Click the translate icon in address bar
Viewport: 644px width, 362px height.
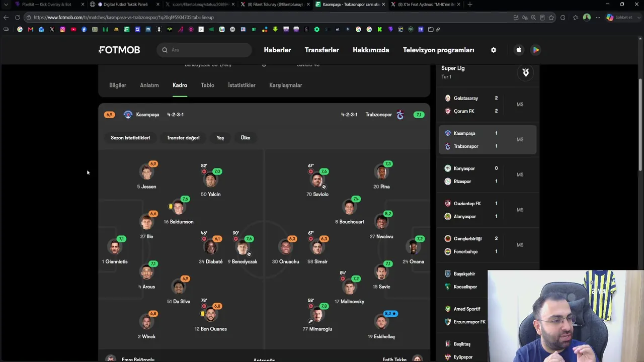click(525, 17)
